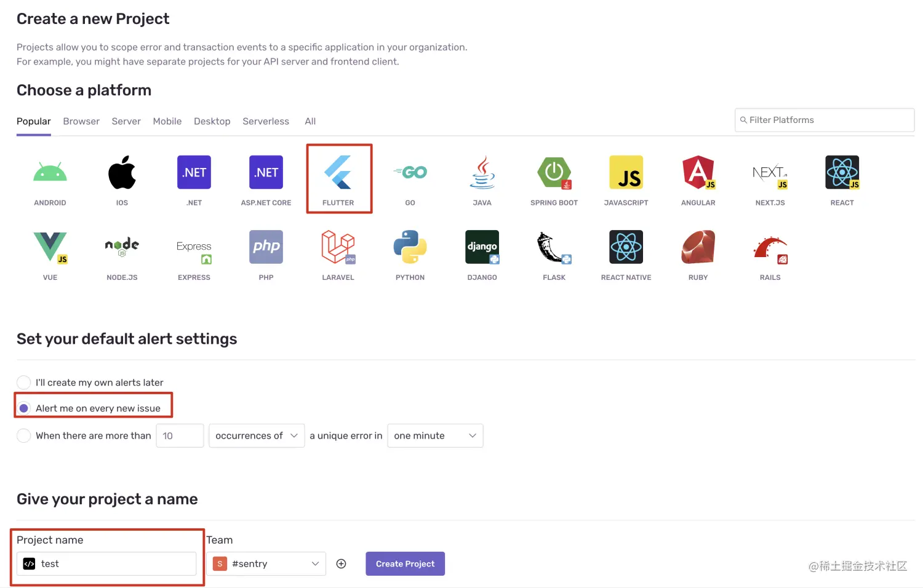923x588 pixels.
Task: Click the Project name field containing test
Action: click(106, 564)
